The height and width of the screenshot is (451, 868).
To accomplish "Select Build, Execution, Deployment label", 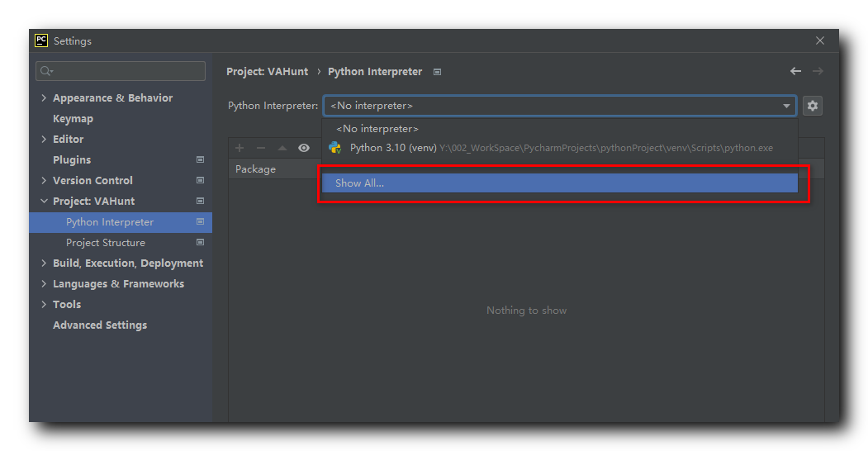I will (128, 263).
